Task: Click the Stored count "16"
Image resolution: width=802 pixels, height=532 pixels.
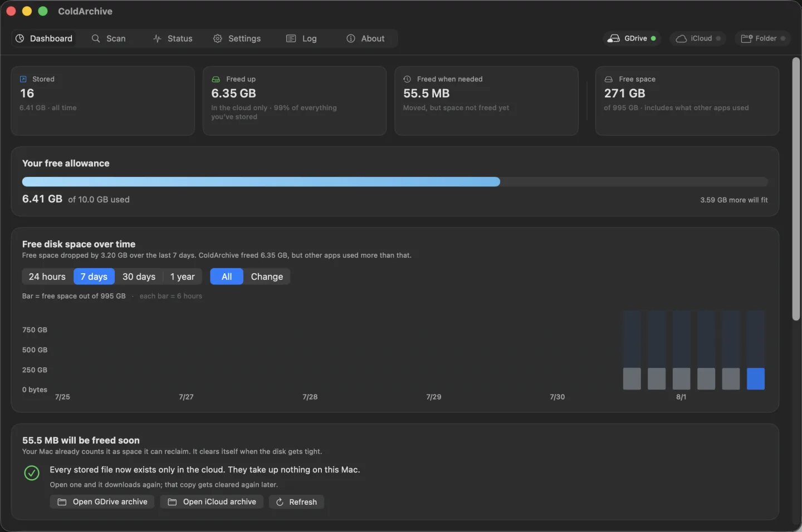Action: click(27, 93)
